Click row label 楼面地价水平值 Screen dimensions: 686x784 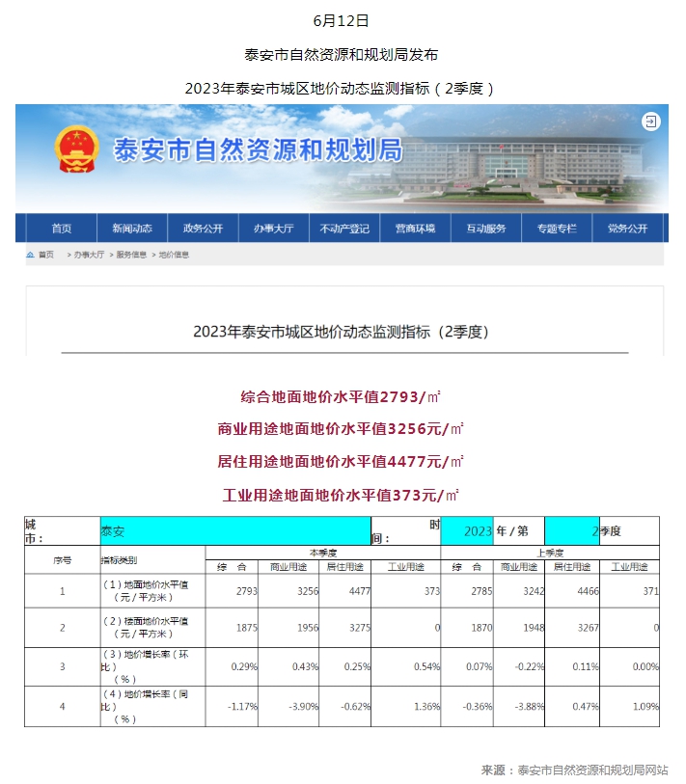[145, 628]
